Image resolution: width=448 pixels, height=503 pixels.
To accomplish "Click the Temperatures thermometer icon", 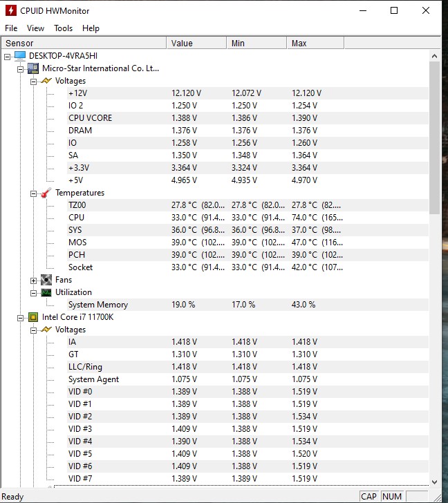I will [46, 193].
